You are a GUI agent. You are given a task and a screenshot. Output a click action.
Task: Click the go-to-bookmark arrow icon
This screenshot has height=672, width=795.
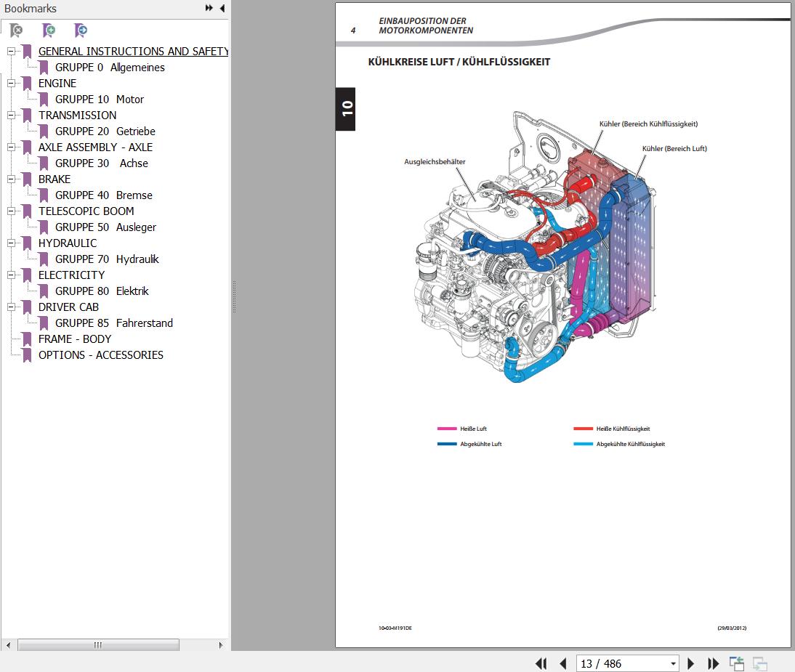tap(81, 31)
